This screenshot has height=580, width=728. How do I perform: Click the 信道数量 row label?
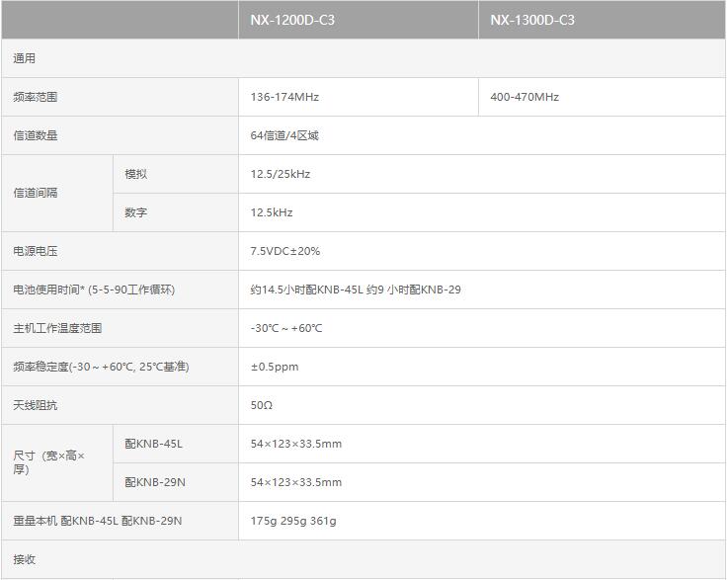[x=36, y=135]
